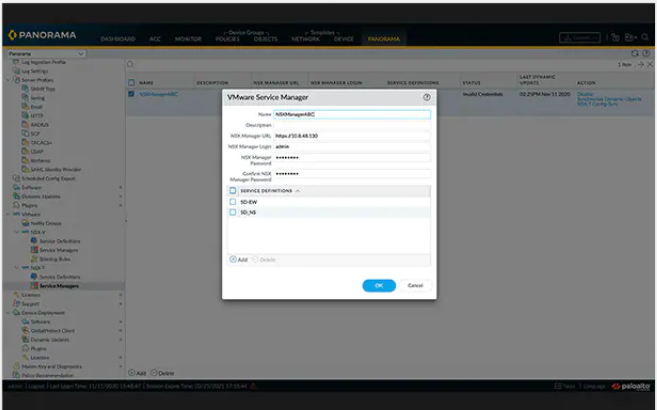The width and height of the screenshot is (657, 410).
Task: Switch to the PANORAMA tab
Action: [383, 39]
